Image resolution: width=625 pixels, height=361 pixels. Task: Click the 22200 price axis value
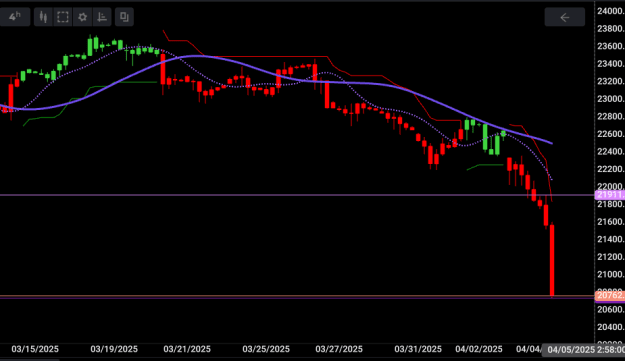tap(611, 169)
